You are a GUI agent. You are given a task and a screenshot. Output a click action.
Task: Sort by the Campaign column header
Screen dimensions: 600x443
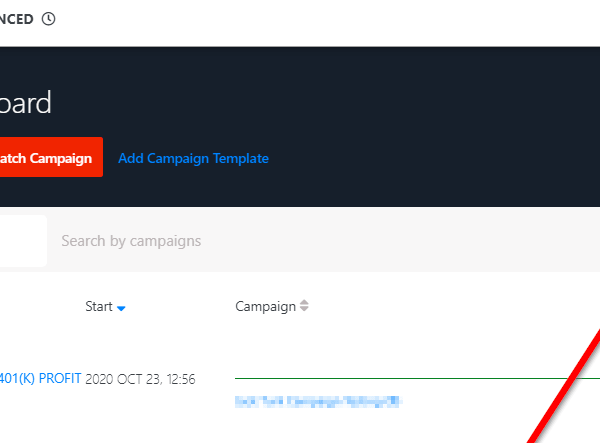tap(265, 307)
